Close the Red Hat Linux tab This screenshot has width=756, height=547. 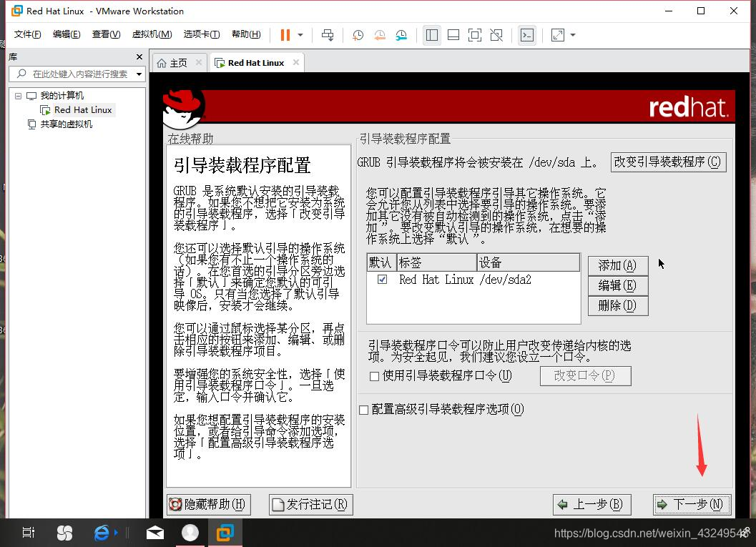coord(296,62)
